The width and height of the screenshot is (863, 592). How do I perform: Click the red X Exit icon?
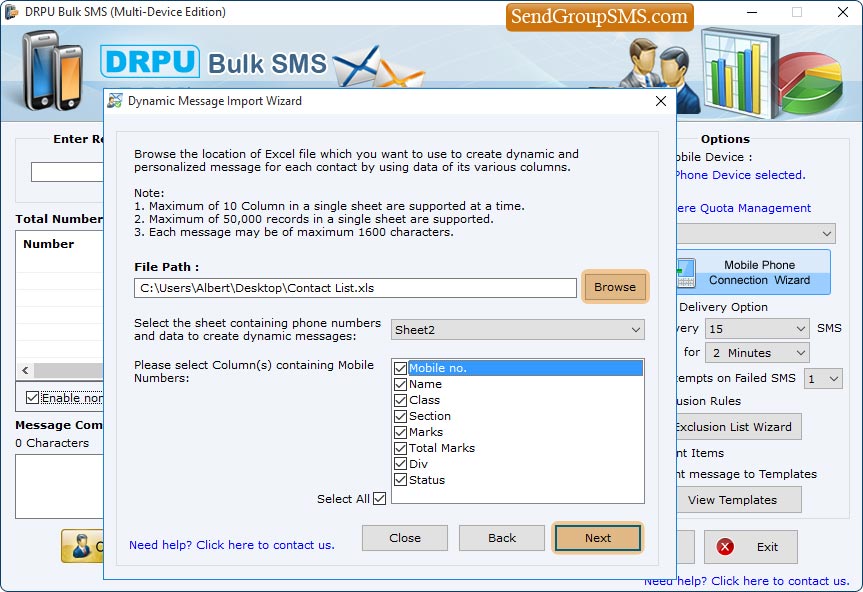(725, 547)
